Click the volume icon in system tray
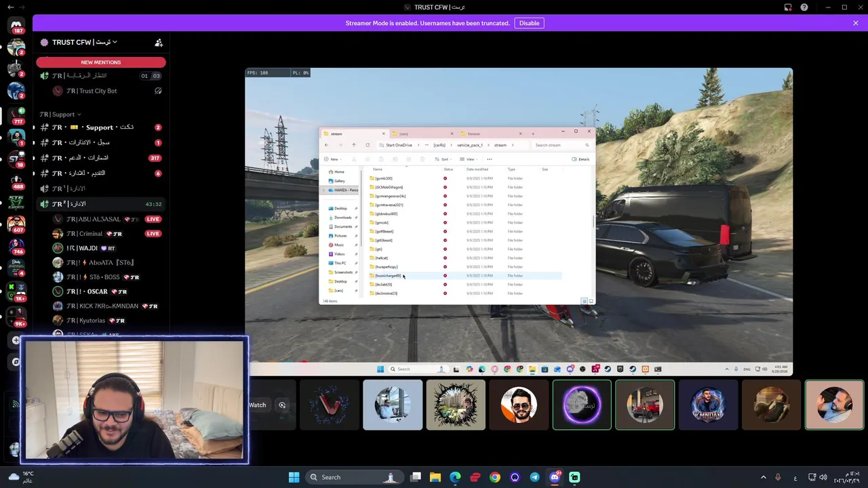 [x=823, y=477]
